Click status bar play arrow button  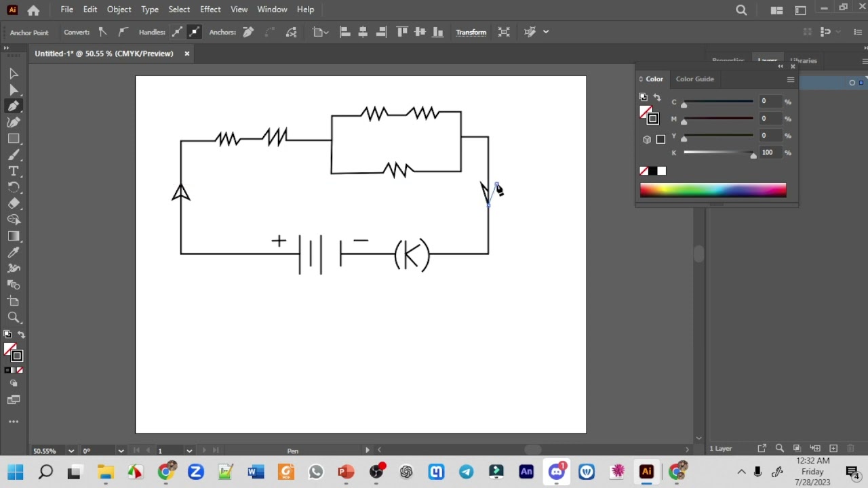[x=368, y=450]
